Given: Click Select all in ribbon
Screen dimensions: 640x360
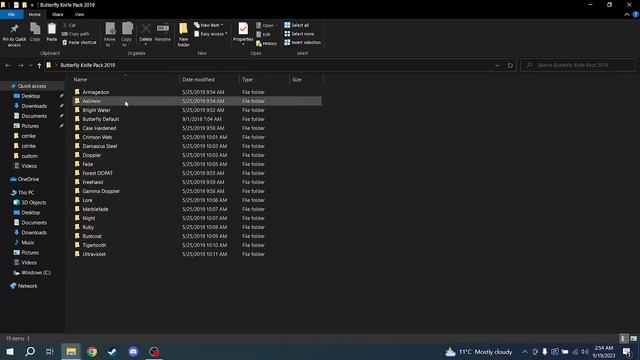Looking at the screenshot, I should click(297, 25).
